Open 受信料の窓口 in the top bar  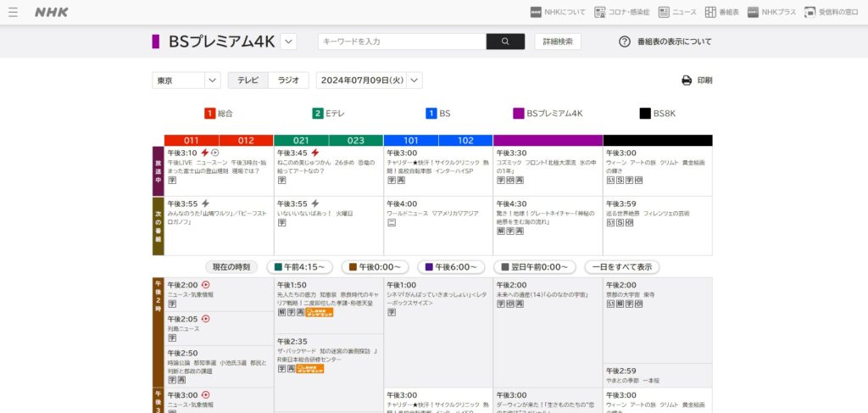point(831,12)
